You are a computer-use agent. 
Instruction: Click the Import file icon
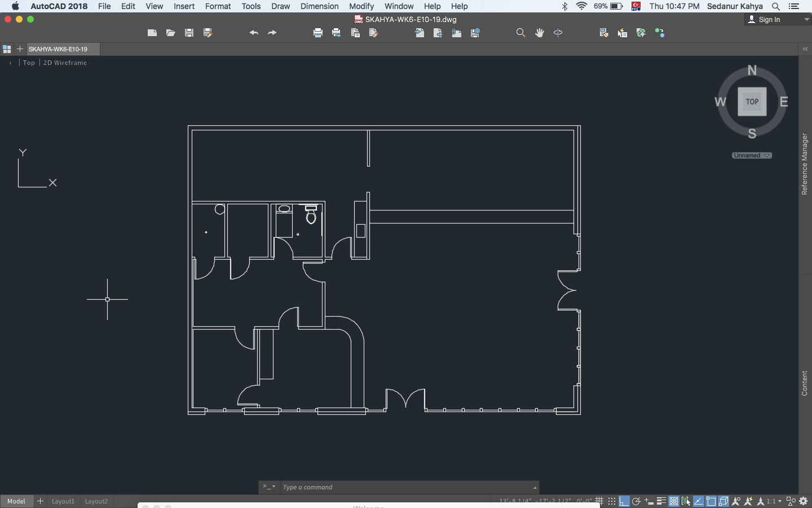point(420,33)
